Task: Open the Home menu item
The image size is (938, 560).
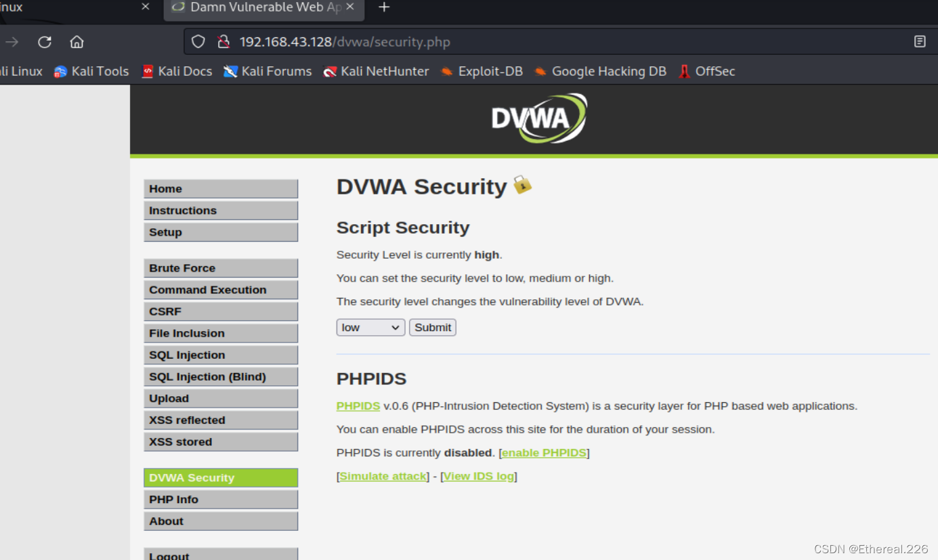Action: [221, 189]
